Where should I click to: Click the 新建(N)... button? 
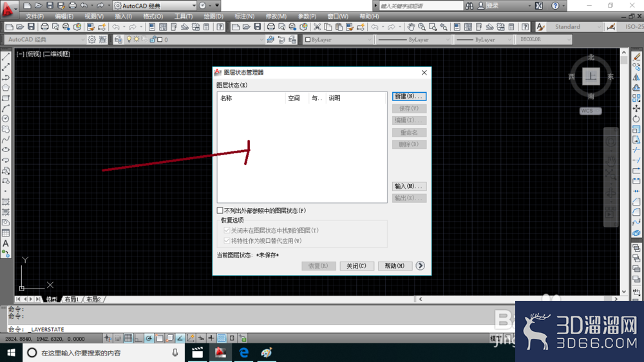(409, 96)
